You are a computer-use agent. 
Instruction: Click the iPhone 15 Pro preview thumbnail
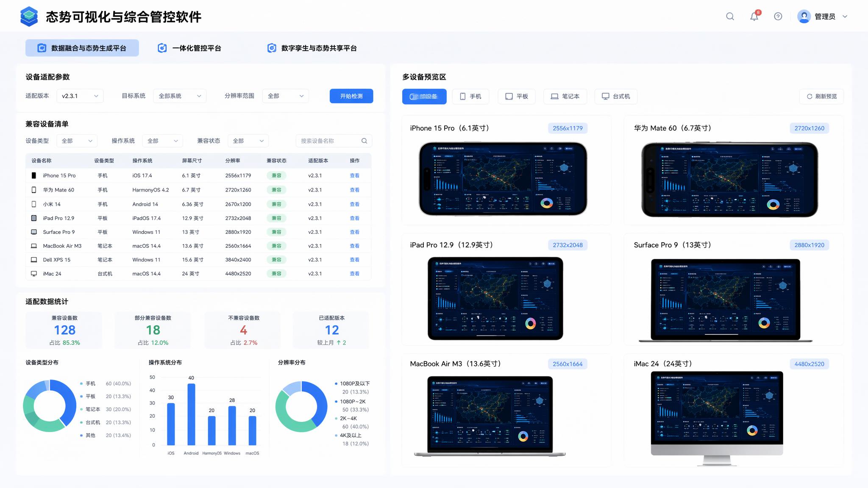pyautogui.click(x=503, y=179)
